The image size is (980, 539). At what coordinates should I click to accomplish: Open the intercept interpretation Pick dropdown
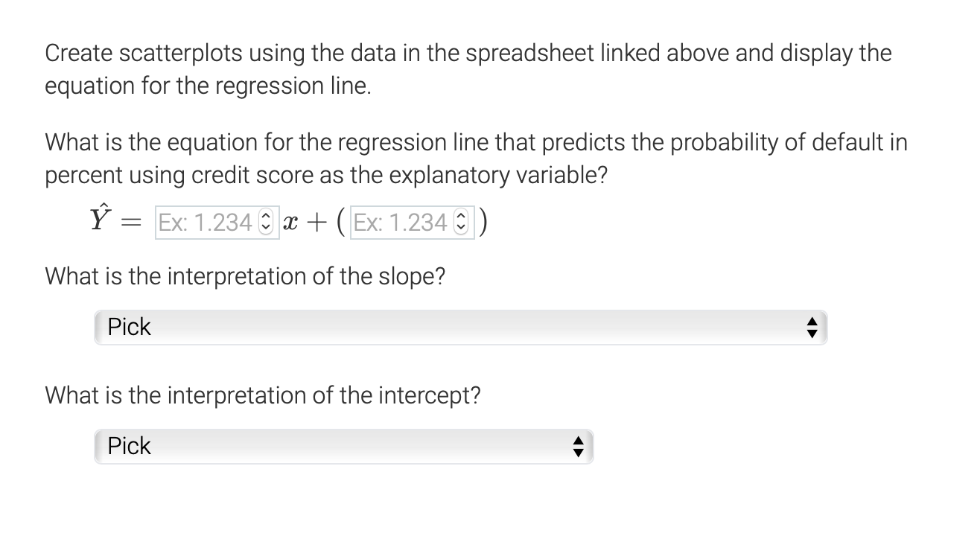pos(344,447)
